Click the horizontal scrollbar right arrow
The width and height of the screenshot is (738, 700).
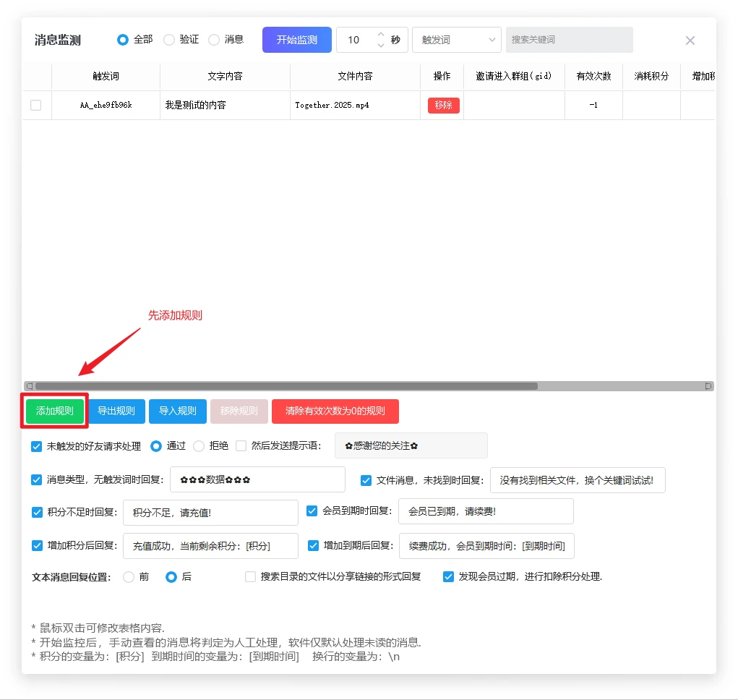pos(709,386)
